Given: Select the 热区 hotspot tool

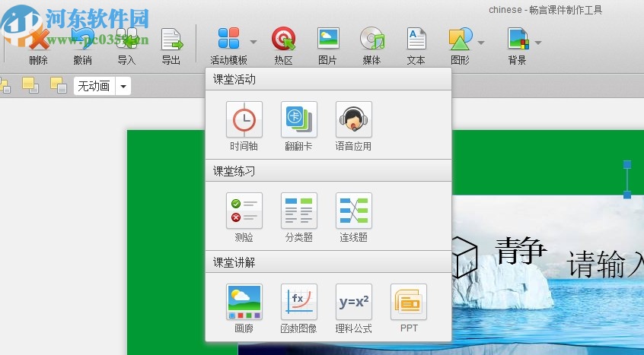Looking at the screenshot, I should 283,39.
